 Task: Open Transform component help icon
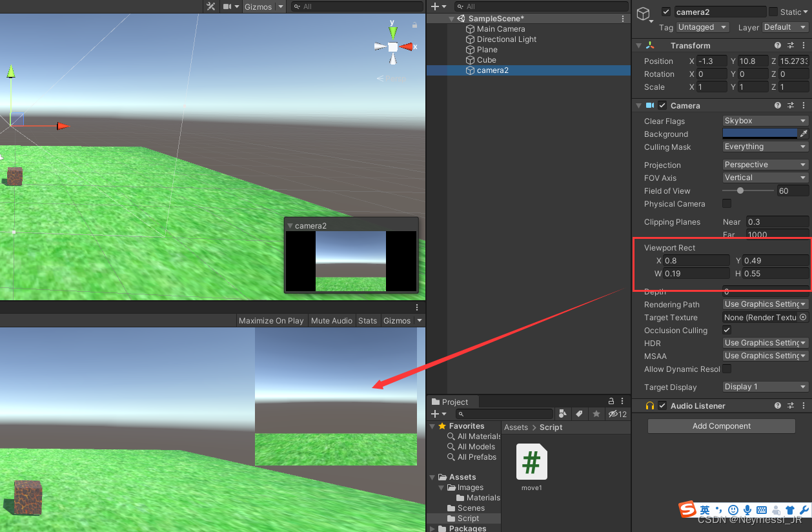point(778,46)
